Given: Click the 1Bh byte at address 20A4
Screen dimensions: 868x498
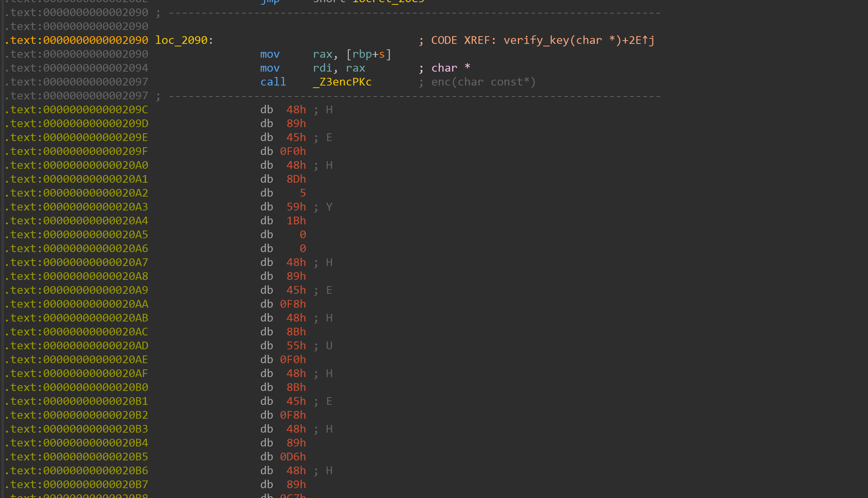Looking at the screenshot, I should point(296,221).
